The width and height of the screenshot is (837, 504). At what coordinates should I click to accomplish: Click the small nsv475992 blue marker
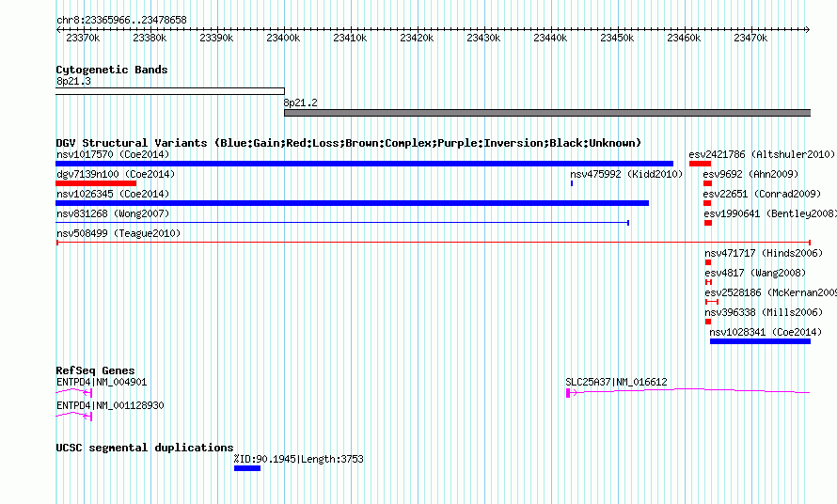coord(572,183)
